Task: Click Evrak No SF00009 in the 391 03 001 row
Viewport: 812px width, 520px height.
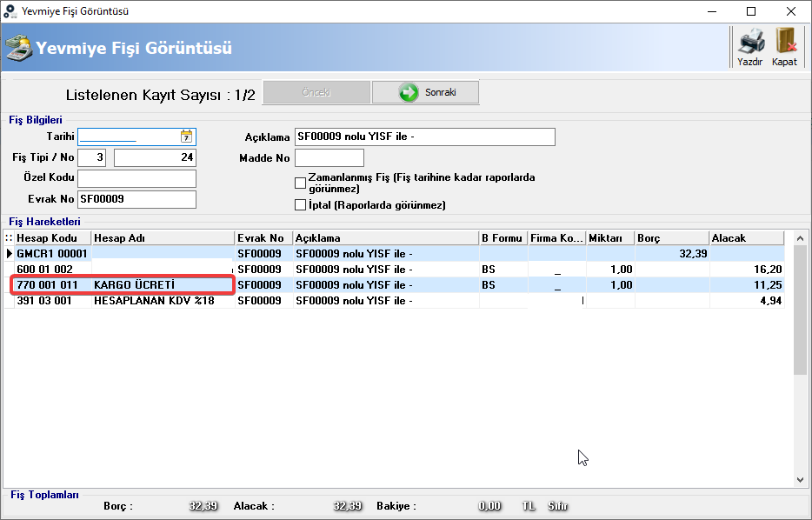Action: 264,300
